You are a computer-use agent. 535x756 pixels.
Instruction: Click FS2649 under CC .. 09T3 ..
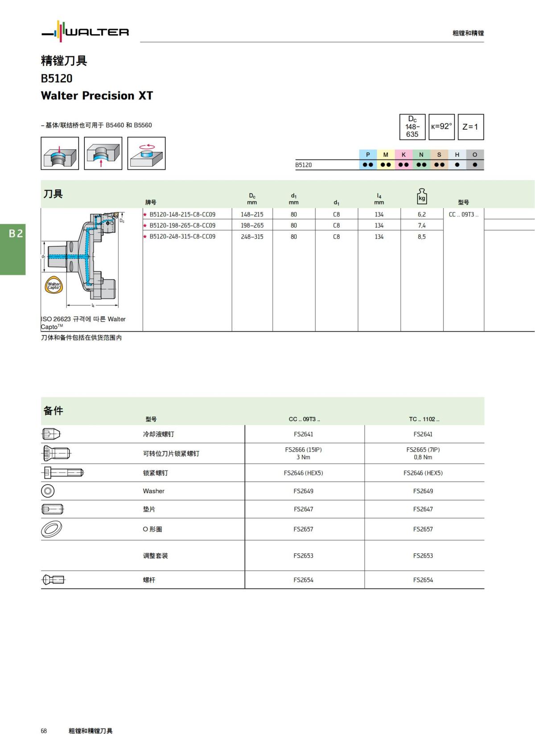click(x=304, y=491)
